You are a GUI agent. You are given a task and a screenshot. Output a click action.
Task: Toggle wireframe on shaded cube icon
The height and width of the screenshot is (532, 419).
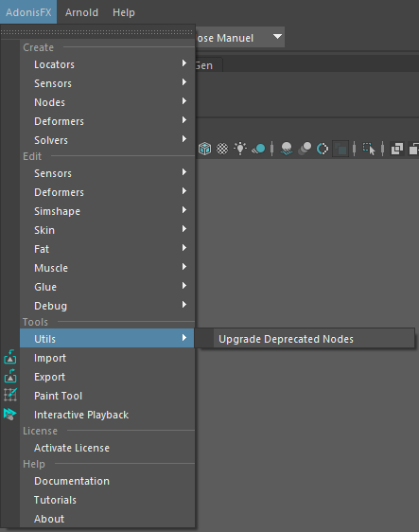pos(204,149)
